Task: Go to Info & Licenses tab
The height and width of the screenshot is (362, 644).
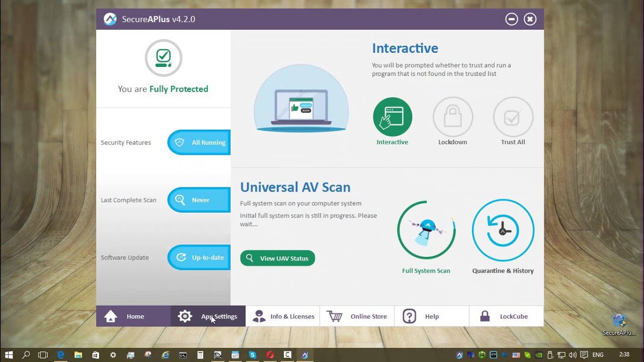Action: [x=283, y=316]
